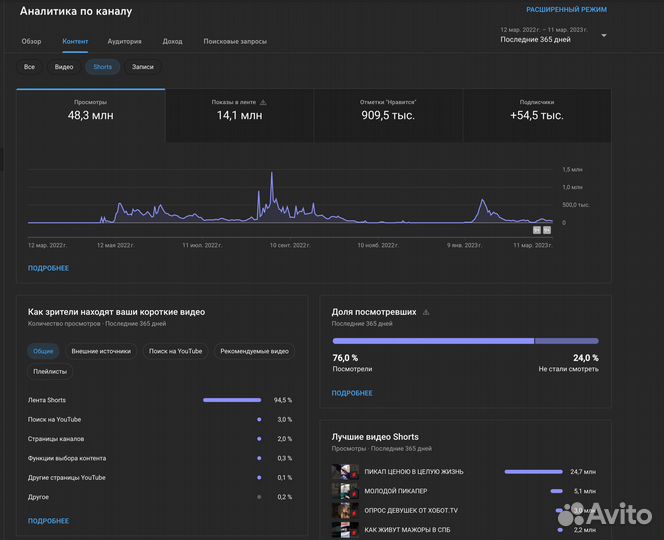This screenshot has height=540, width=664.
Task: Select the Все content filter chip
Action: [x=30, y=67]
